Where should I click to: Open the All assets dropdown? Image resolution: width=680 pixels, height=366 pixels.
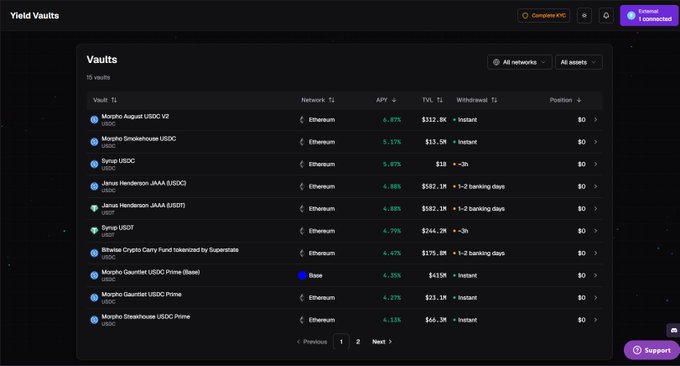tap(579, 62)
